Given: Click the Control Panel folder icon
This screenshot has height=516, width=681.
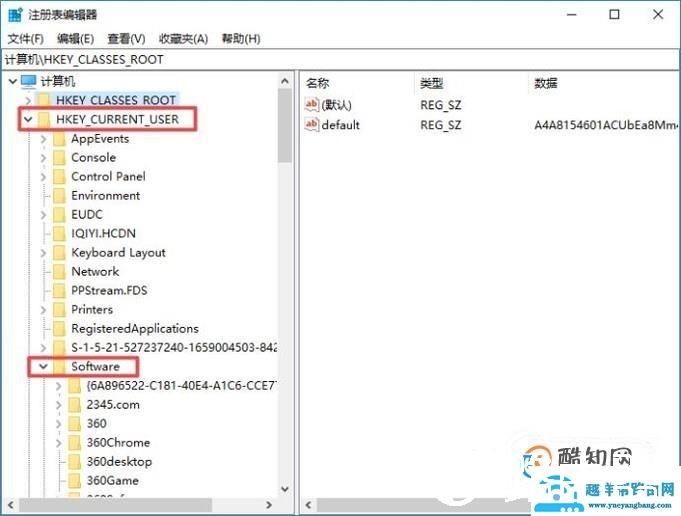Looking at the screenshot, I should 59,176.
